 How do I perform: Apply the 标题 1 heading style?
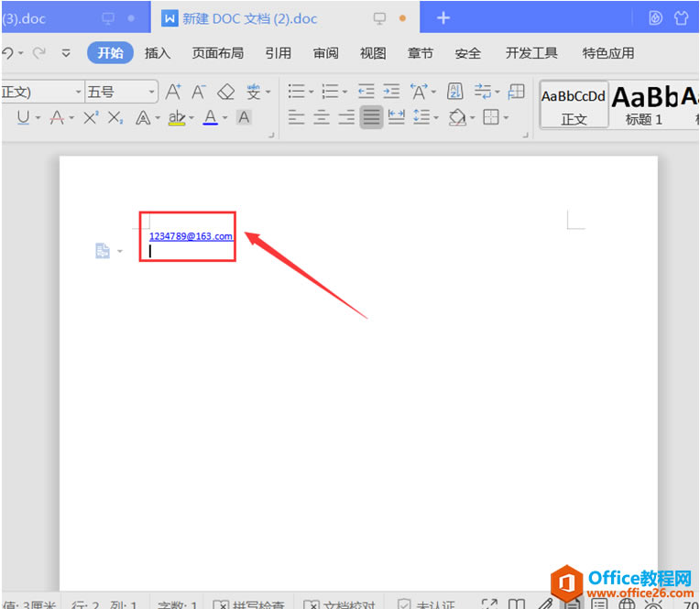click(x=644, y=105)
